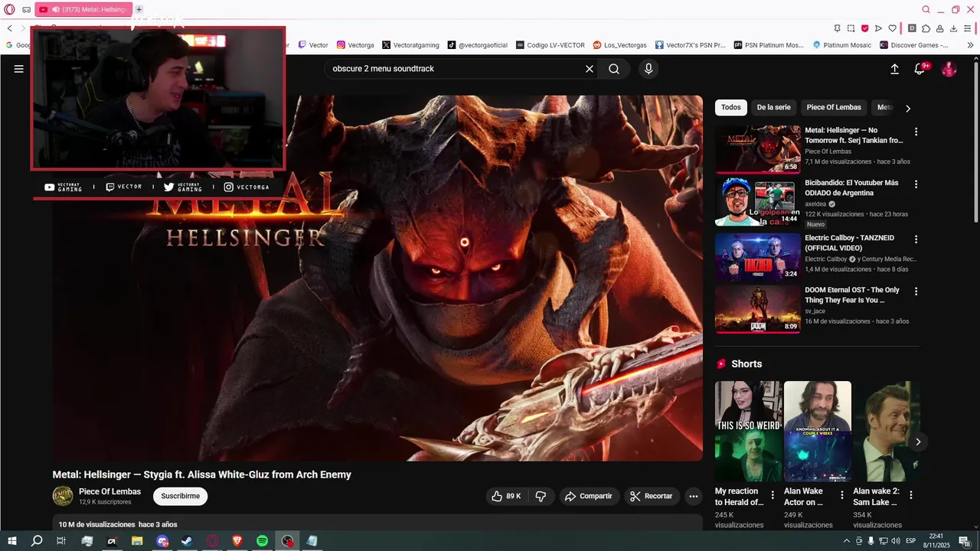Open DOOM Eternal OST video title
The width and height of the screenshot is (980, 551).
pos(852,295)
